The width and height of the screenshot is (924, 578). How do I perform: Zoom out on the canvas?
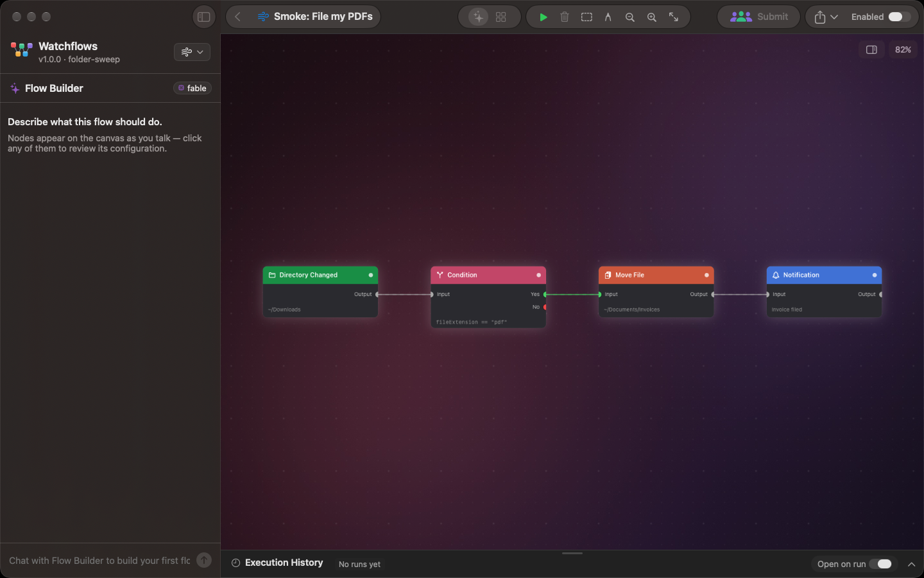click(630, 17)
